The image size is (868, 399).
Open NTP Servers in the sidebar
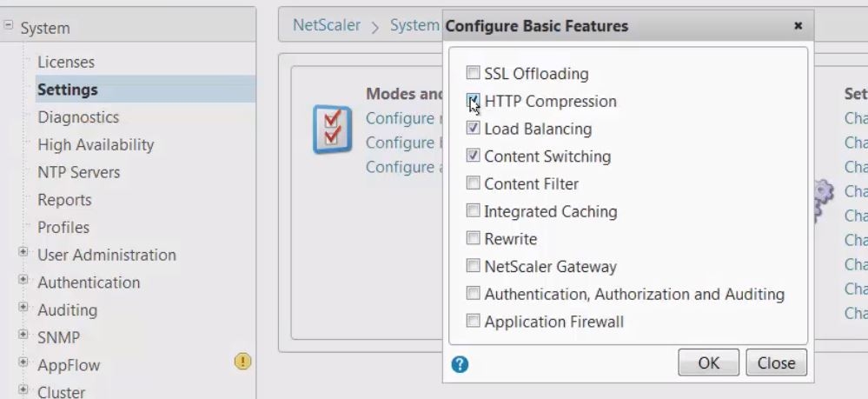pos(78,172)
